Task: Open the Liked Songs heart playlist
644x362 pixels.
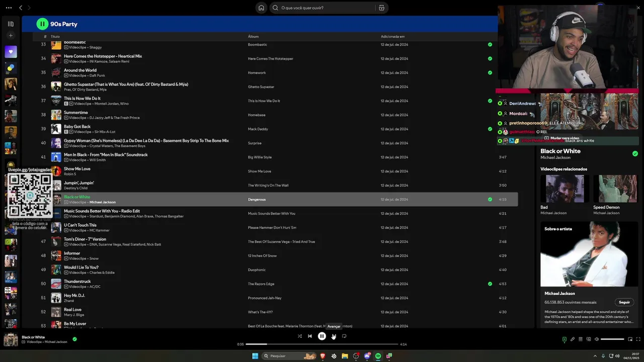Action: coord(11,52)
